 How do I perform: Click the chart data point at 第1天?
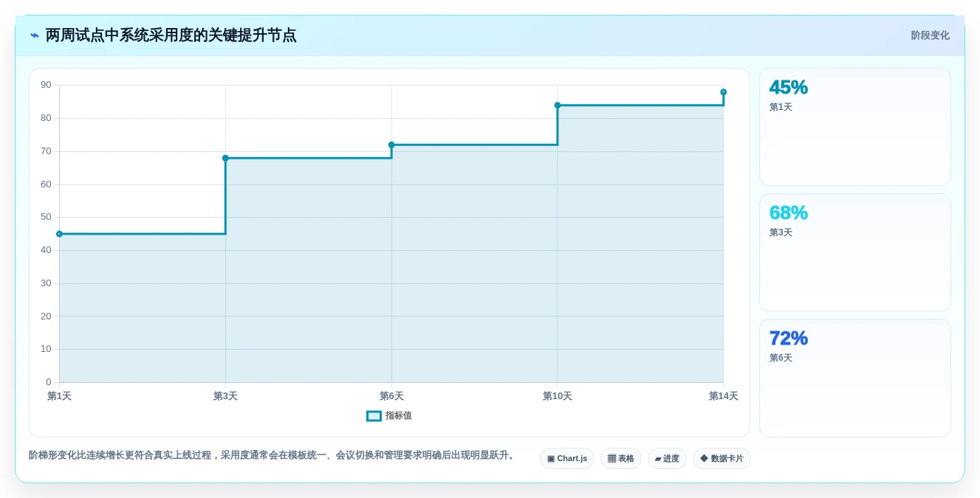pyautogui.click(x=59, y=234)
